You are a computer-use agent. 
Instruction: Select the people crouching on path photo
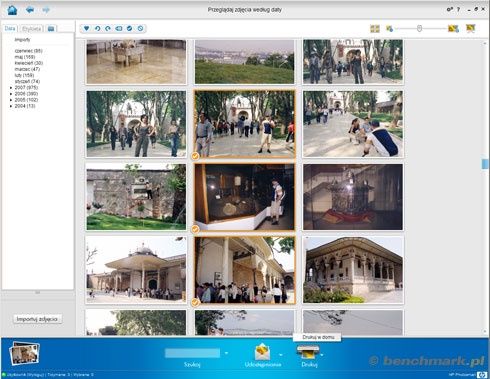(353, 124)
